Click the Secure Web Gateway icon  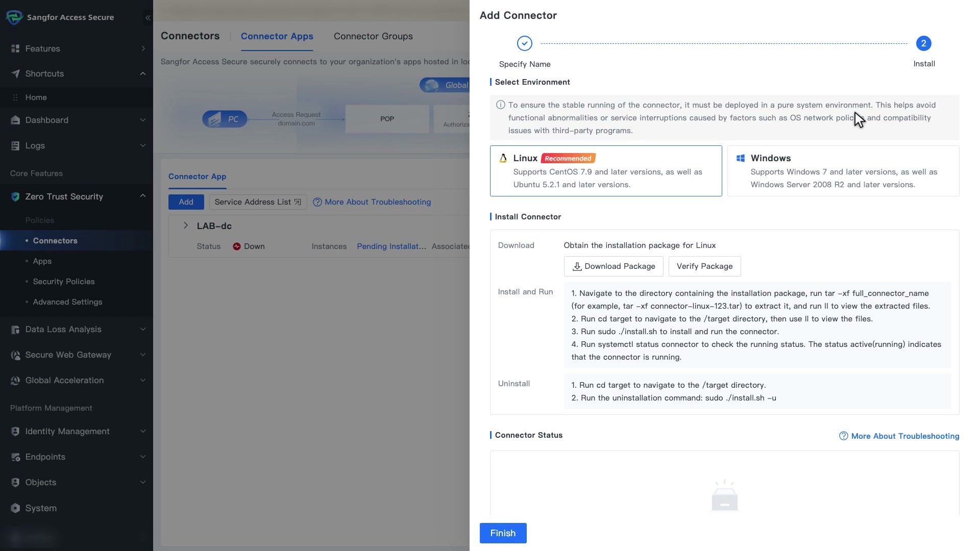15,355
